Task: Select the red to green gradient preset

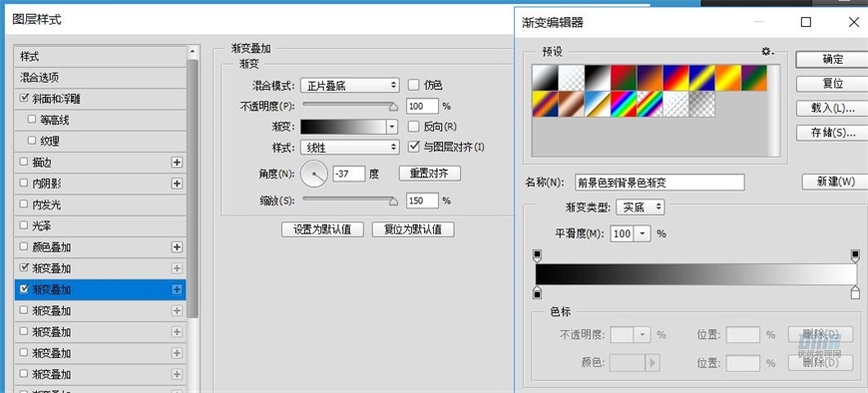Action: [624, 78]
